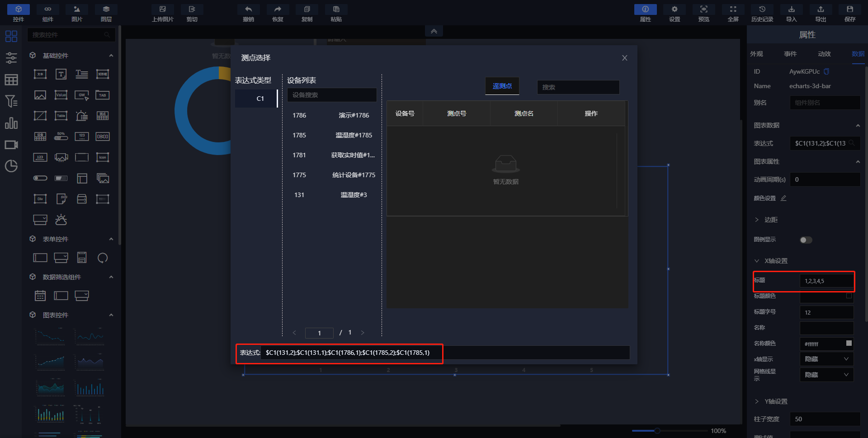The image size is (868, 438).
Task: Click the edit pencil beside 颜色设置
Action: pyautogui.click(x=783, y=198)
